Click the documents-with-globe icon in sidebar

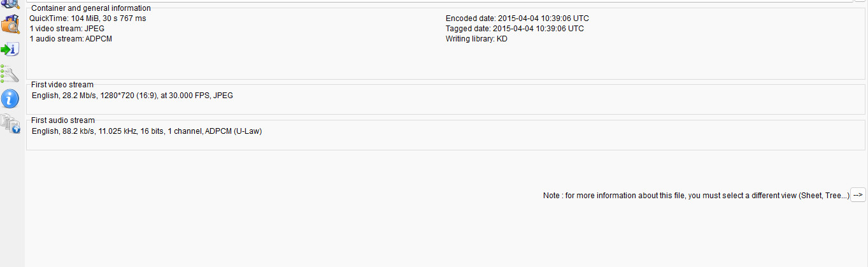pyautogui.click(x=10, y=122)
